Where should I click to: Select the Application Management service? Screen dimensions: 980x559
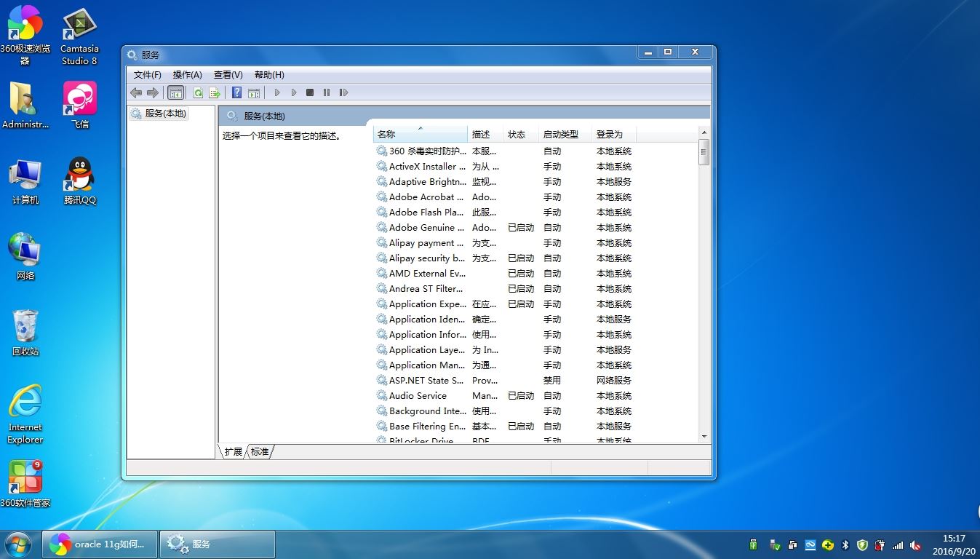click(x=504, y=365)
